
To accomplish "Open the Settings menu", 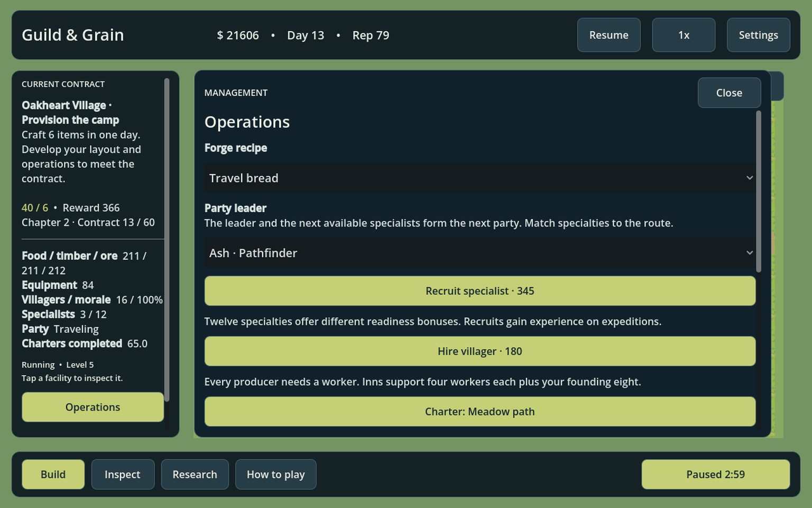I will point(758,35).
